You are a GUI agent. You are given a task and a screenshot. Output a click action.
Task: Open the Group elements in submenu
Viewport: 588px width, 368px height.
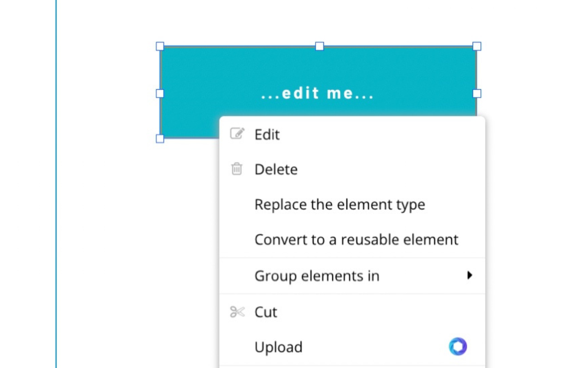click(x=317, y=276)
